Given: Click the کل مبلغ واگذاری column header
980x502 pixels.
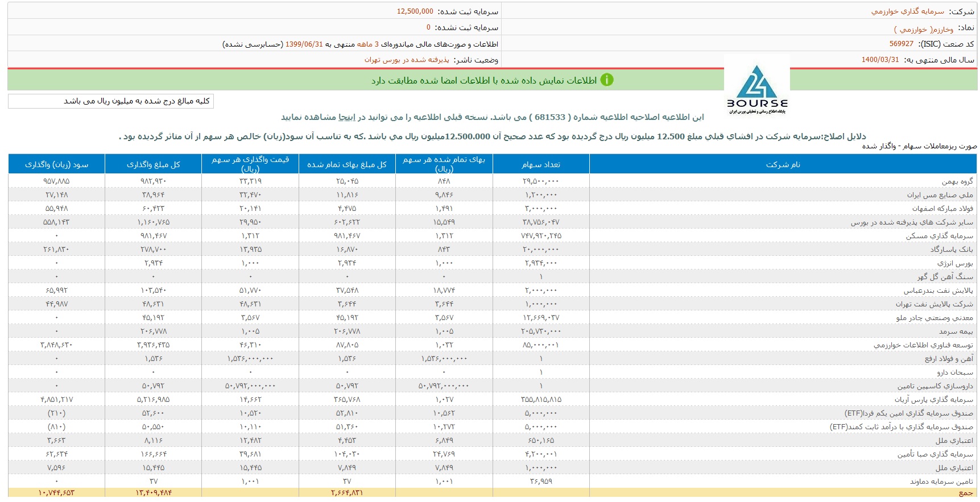Looking at the screenshot, I should [154, 164].
